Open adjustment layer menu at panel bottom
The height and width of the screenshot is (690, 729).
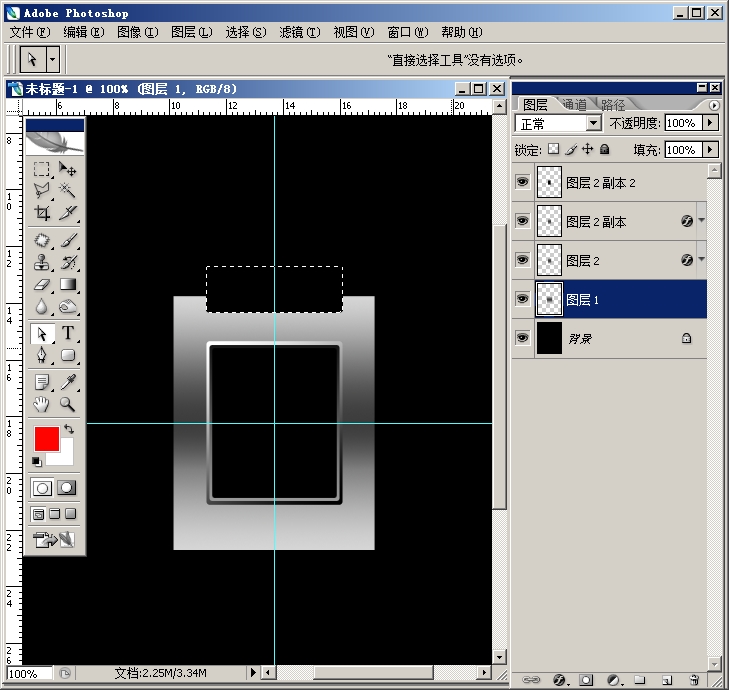point(614,680)
